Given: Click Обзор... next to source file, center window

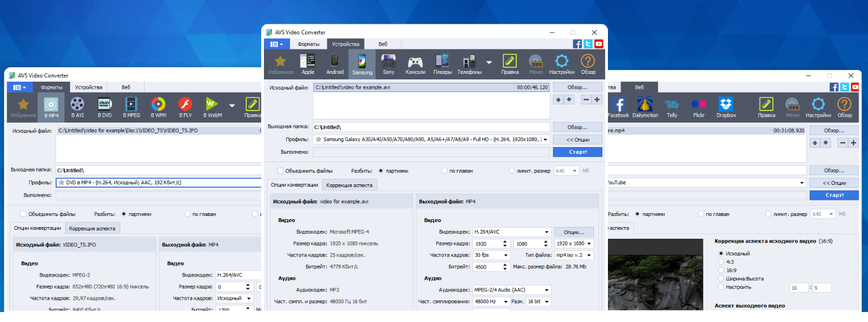Looking at the screenshot, I should (577, 87).
